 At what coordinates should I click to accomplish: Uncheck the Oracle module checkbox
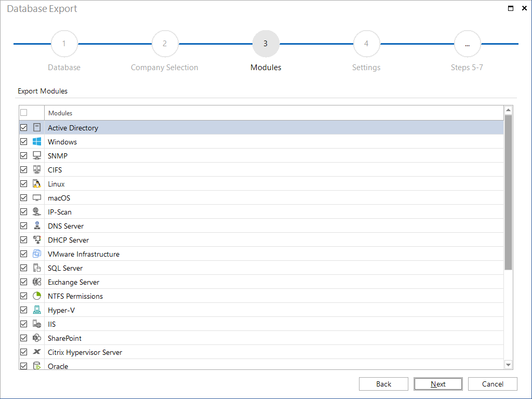[x=24, y=366]
